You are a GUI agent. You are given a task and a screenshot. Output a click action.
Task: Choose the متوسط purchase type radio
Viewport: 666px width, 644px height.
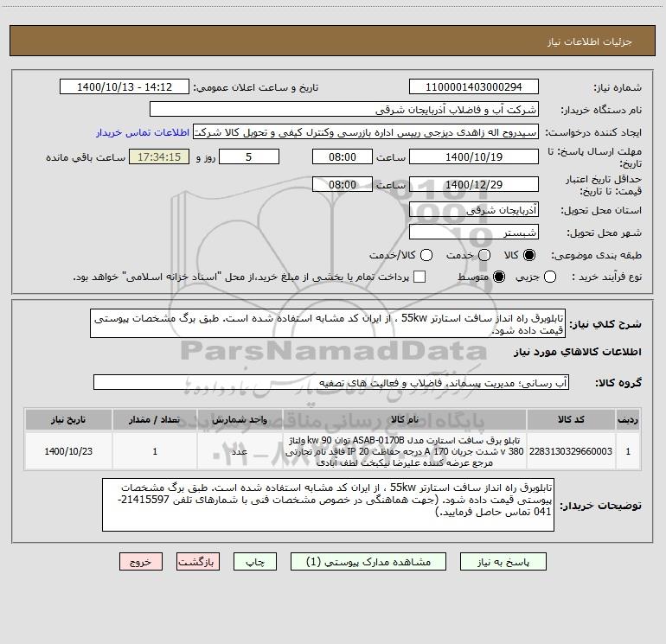499,277
